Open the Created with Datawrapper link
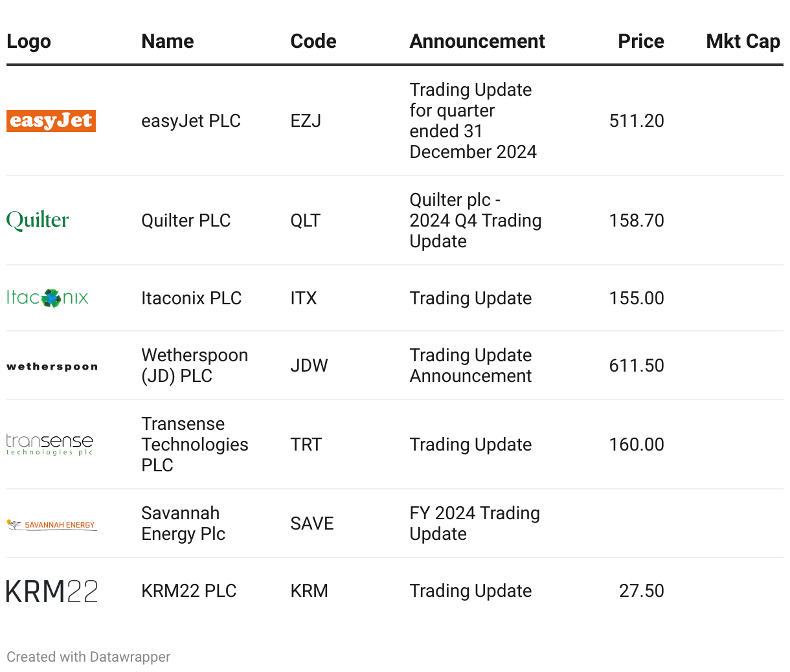 tap(89, 657)
